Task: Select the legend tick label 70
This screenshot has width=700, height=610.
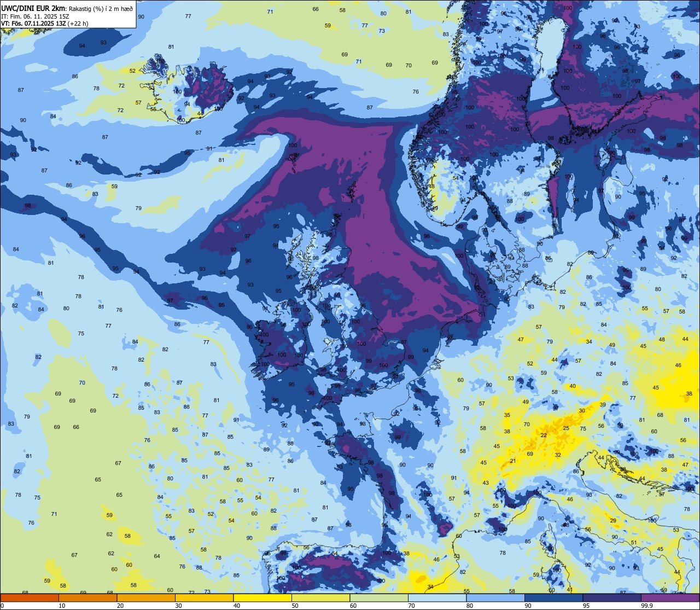Action: [x=411, y=606]
